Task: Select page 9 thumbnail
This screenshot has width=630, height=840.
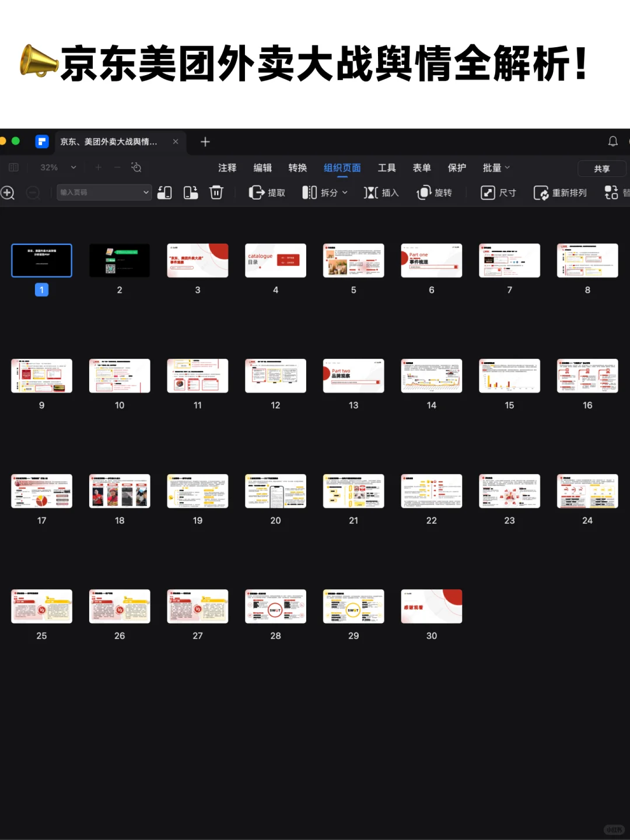Action: [x=42, y=376]
